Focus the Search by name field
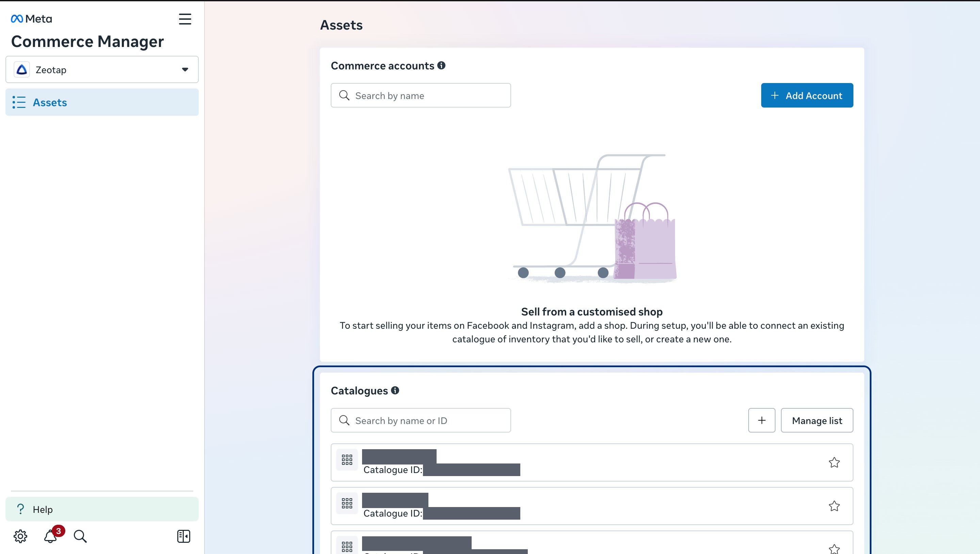Image resolution: width=980 pixels, height=554 pixels. [421, 96]
